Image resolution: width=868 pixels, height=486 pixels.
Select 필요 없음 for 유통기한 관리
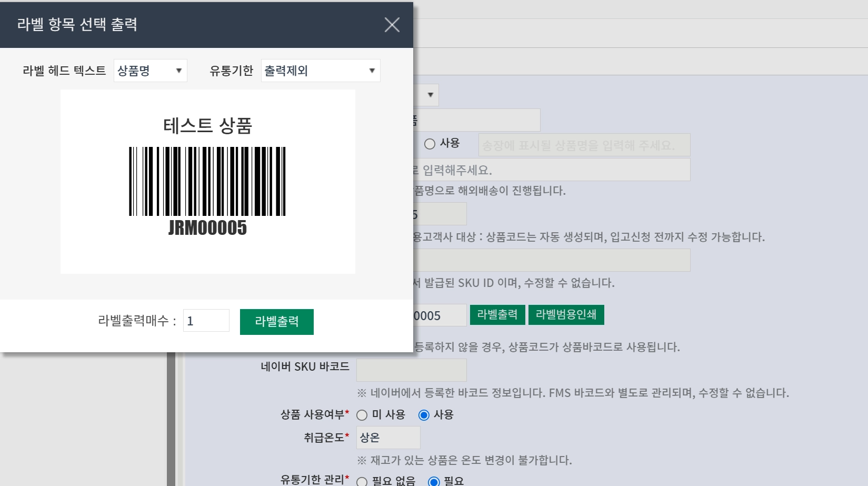pos(362,481)
